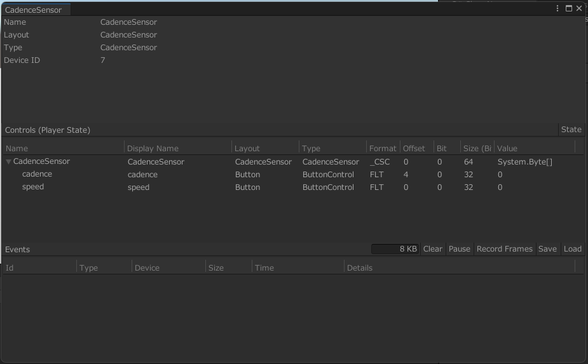Click the Bit column header
588x364 pixels.
[x=447, y=149]
